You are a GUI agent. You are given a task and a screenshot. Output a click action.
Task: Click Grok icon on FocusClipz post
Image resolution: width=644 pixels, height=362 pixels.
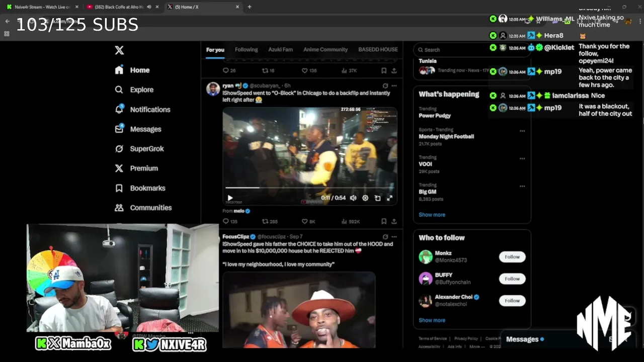pos(385,237)
